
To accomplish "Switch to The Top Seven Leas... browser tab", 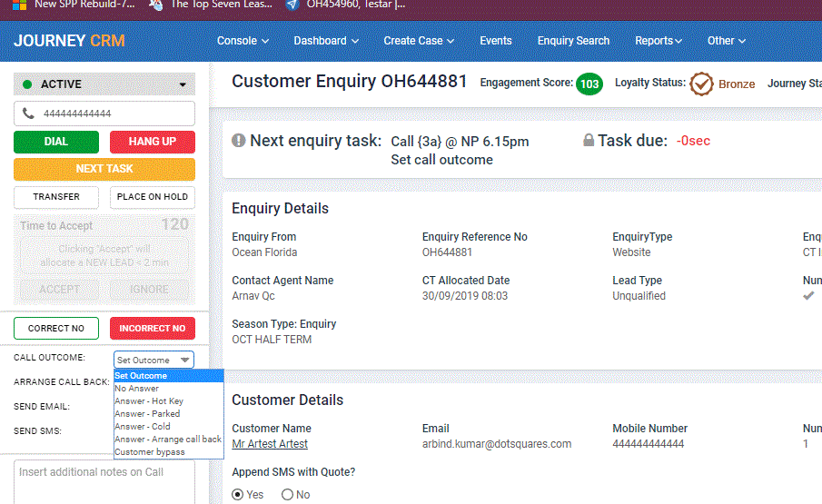I will click(211, 5).
